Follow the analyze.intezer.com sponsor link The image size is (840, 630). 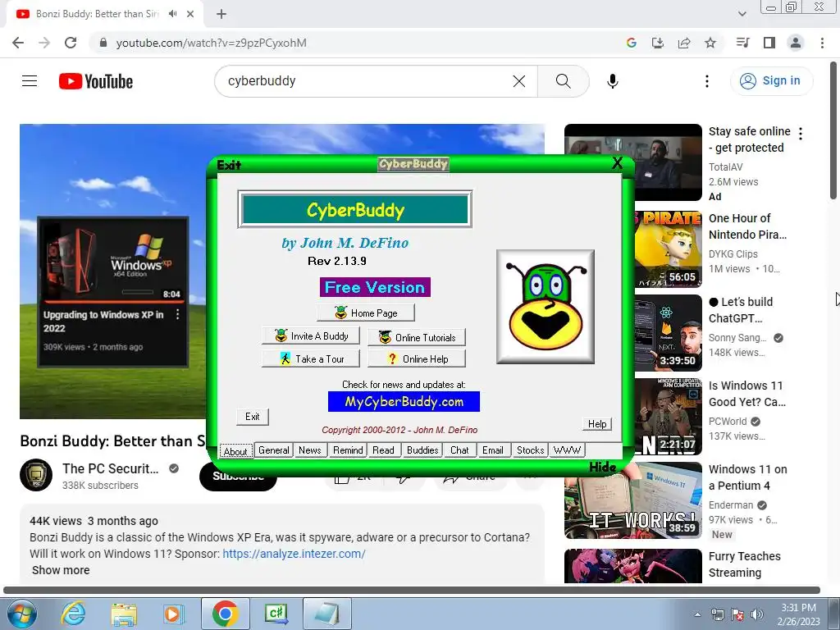[x=294, y=554]
